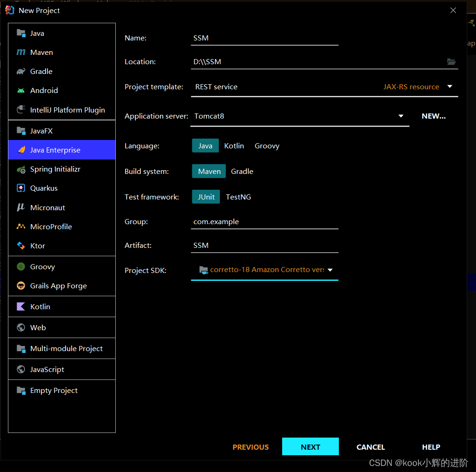Click the PREVIOUS button
Image resolution: width=476 pixels, height=472 pixels.
251,447
